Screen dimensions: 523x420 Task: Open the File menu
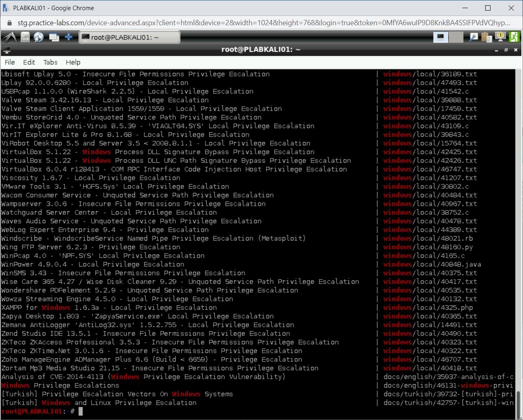10,62
